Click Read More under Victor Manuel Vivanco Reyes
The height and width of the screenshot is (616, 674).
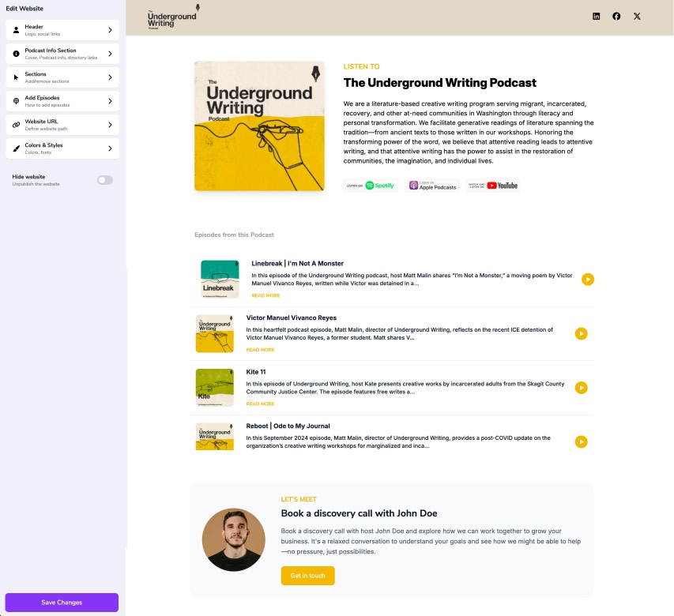click(260, 350)
